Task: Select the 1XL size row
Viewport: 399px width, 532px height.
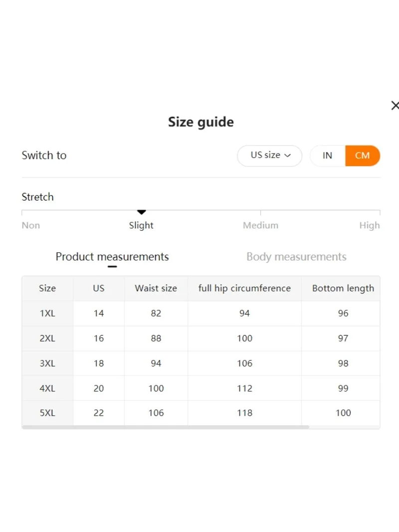Action: 47,314
